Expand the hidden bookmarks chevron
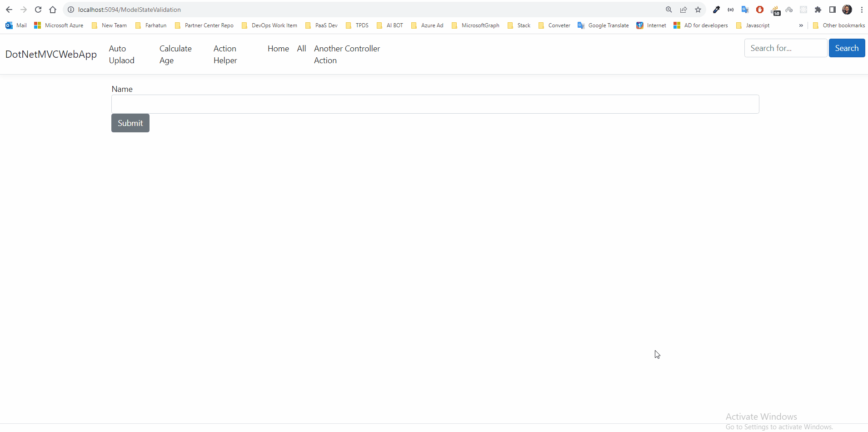868x432 pixels. [801, 25]
